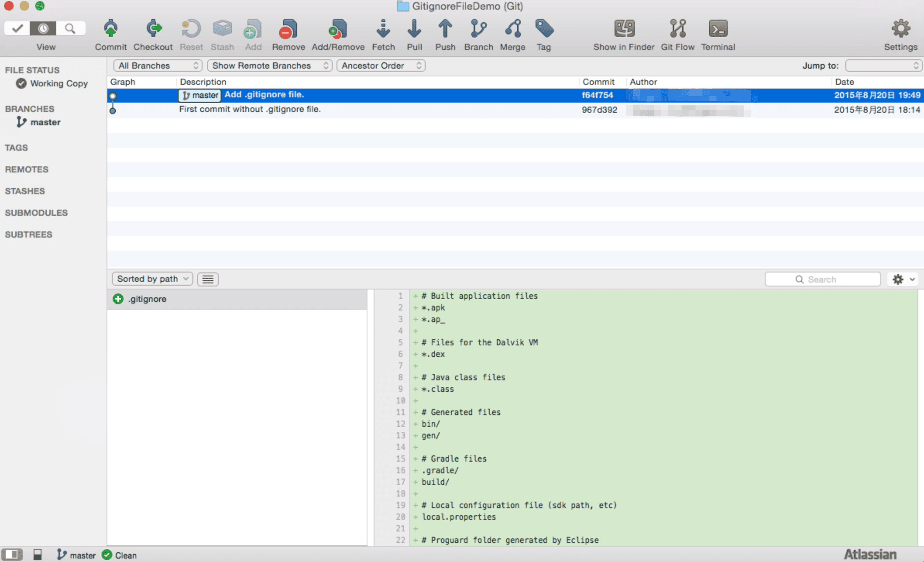Click the Push toolbar icon

(445, 29)
